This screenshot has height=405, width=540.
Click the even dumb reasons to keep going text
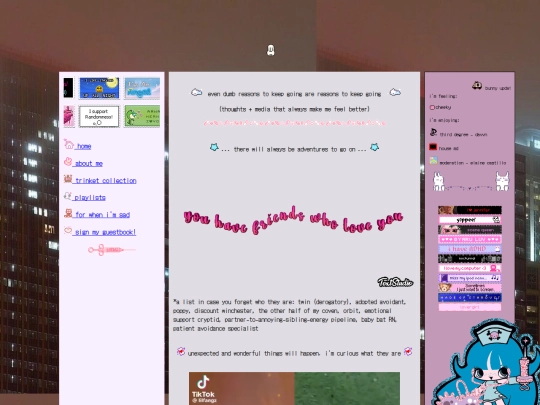[x=294, y=94]
